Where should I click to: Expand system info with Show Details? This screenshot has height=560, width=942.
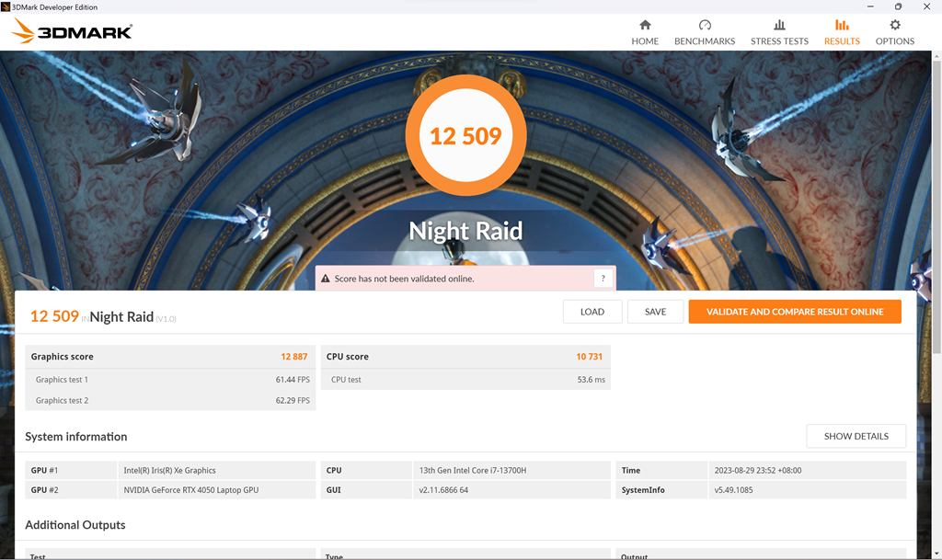pyautogui.click(x=856, y=436)
